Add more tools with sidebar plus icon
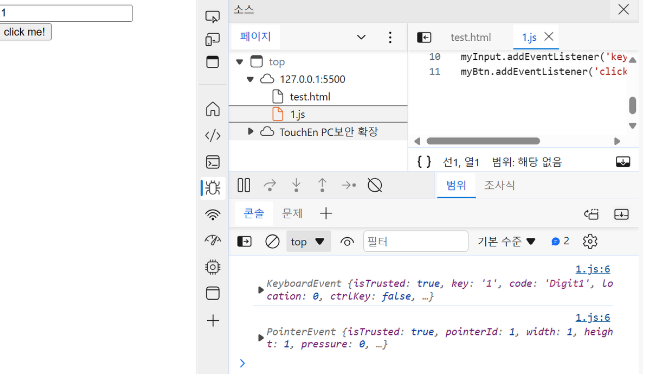This screenshot has height=390, width=646. point(213,320)
